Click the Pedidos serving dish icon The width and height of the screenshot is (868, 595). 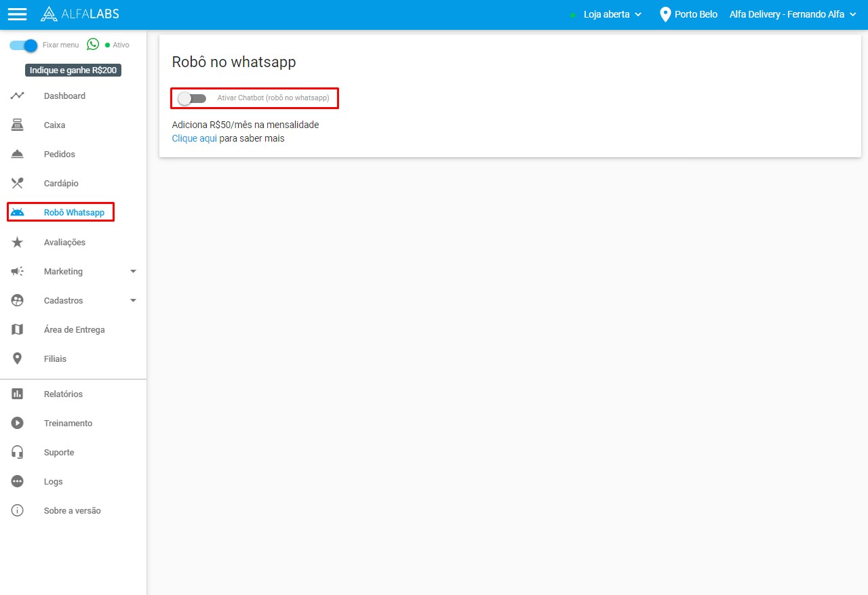pyautogui.click(x=18, y=155)
